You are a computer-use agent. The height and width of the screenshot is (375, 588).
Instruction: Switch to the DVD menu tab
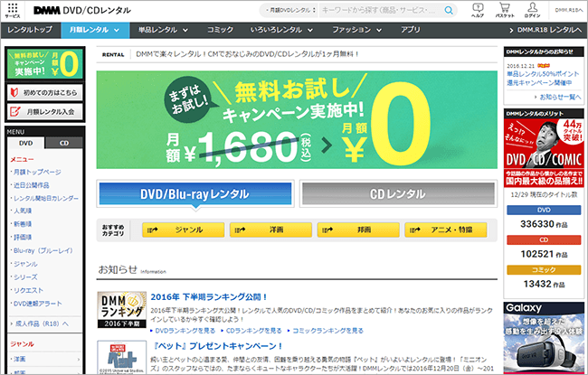point(26,143)
